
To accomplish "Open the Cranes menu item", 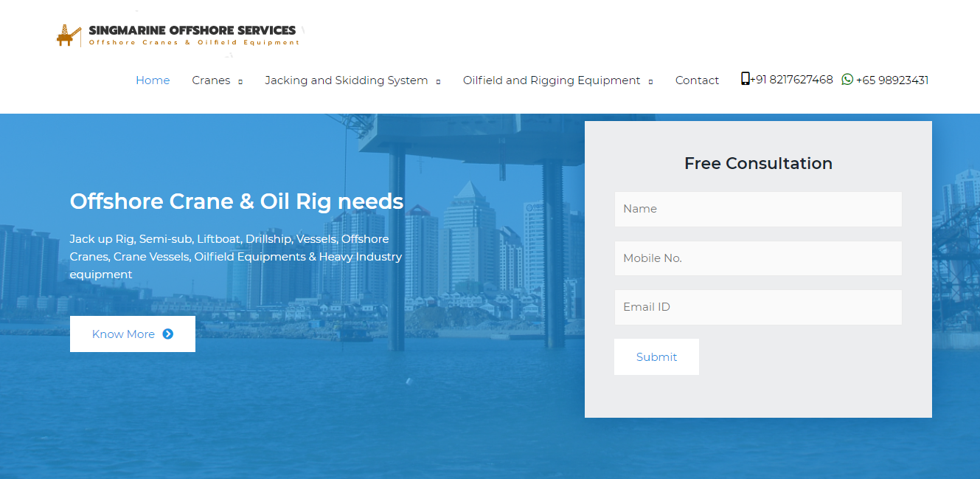I will tap(211, 80).
